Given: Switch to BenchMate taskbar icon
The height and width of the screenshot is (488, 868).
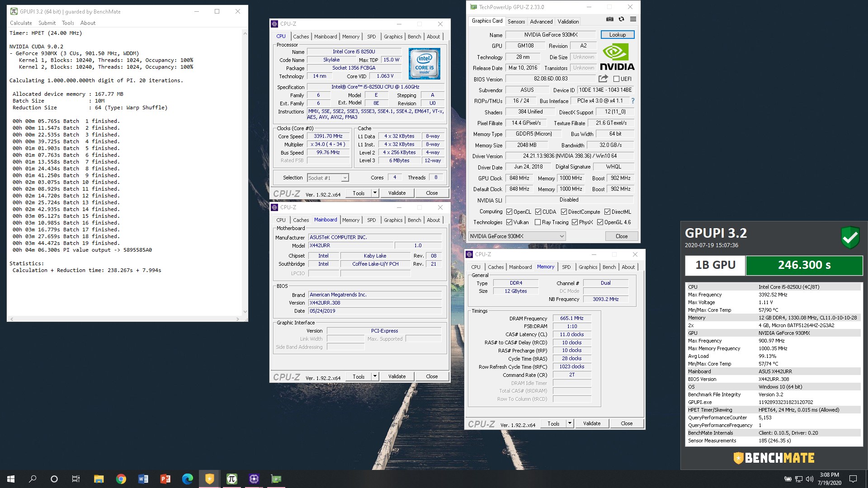Looking at the screenshot, I should click(209, 479).
